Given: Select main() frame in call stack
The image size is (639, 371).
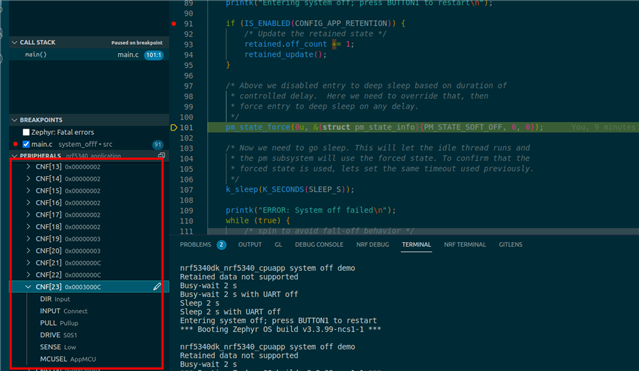Looking at the screenshot, I should [89, 55].
